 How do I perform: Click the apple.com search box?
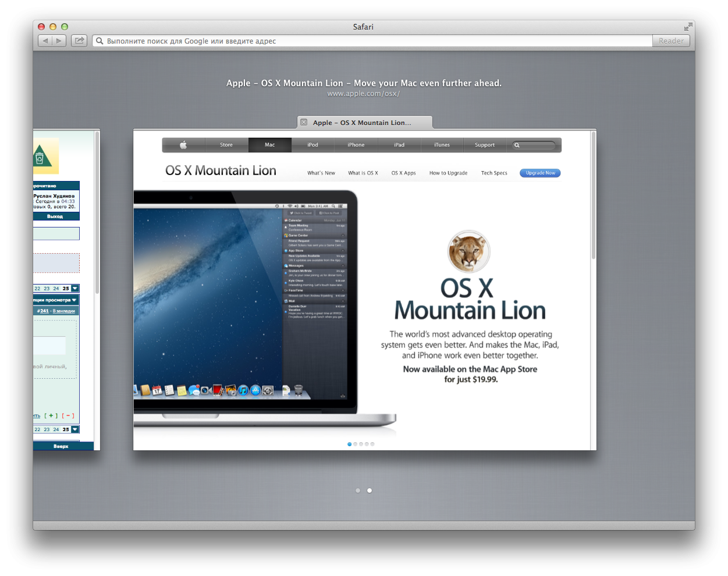(x=534, y=145)
